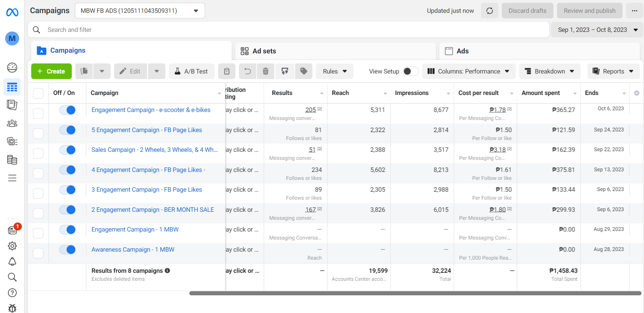
Task: Switch to the Campaigns tab
Action: pyautogui.click(x=131, y=51)
